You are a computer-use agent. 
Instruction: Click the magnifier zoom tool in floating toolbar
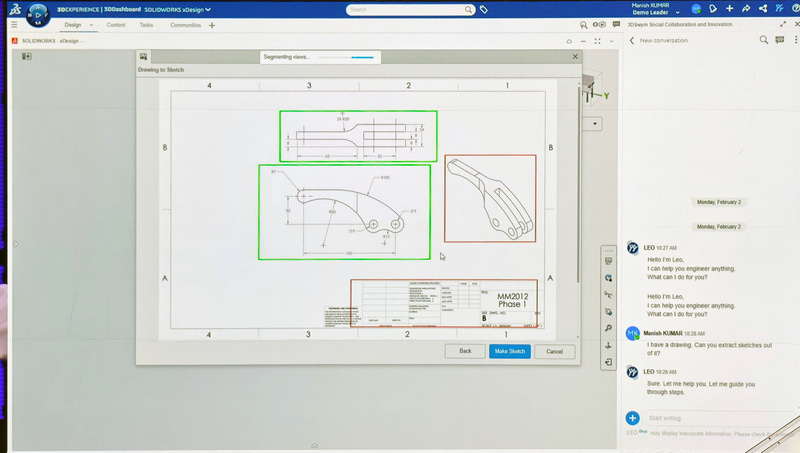(x=608, y=328)
